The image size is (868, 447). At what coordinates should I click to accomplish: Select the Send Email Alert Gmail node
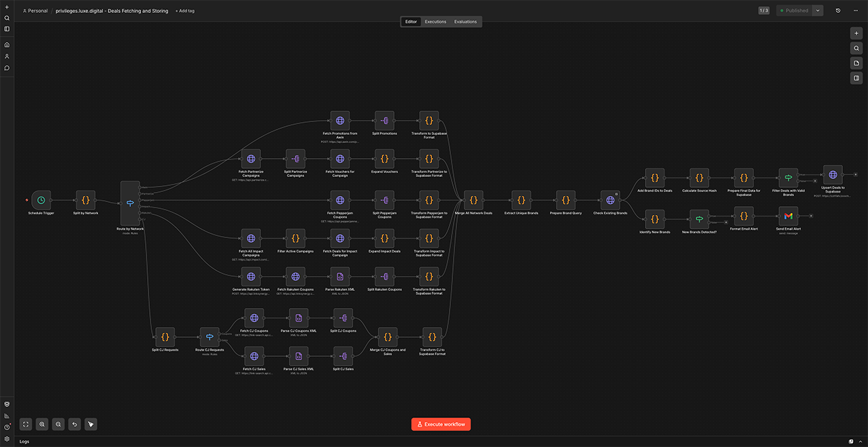coord(788,216)
